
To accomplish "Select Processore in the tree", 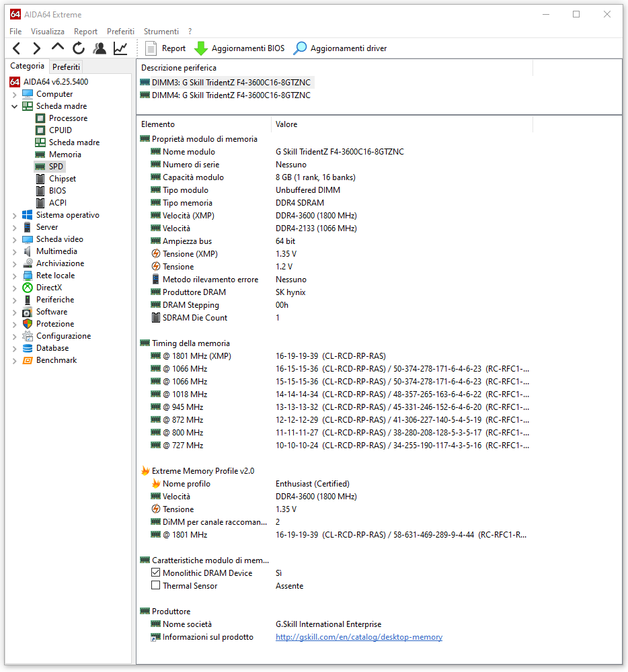I will [68, 118].
